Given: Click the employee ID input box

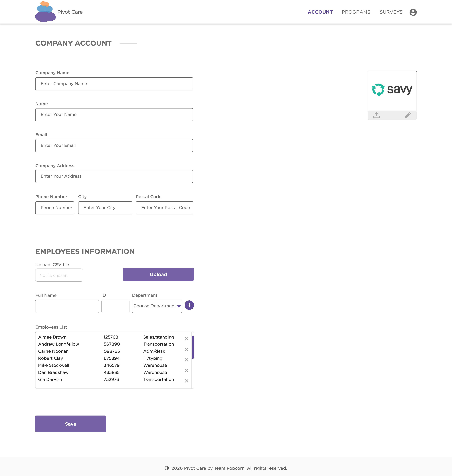Looking at the screenshot, I should 115,306.
